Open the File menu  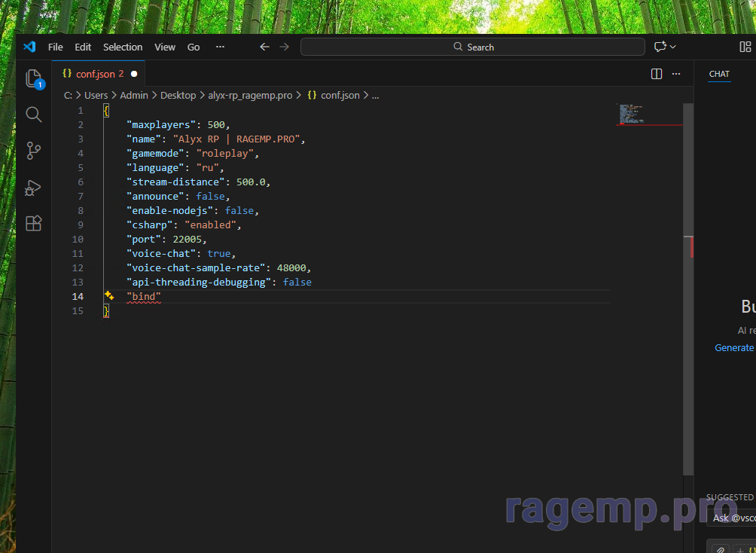coord(55,47)
